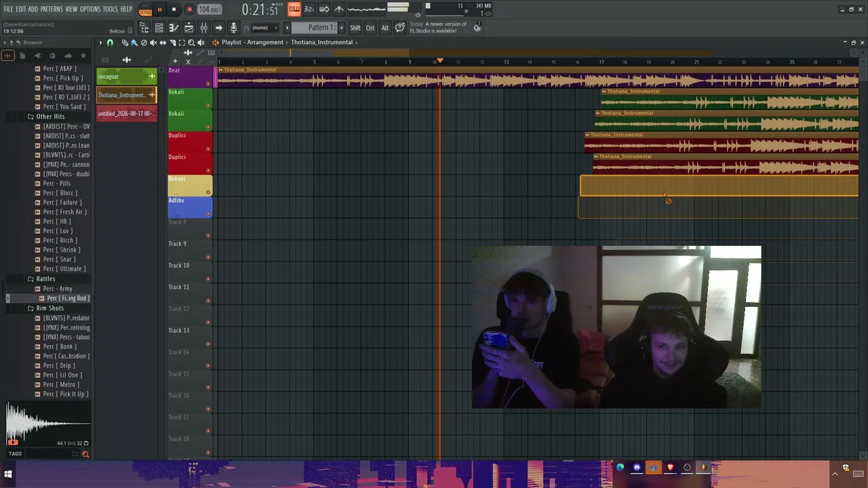Mute the Bekovi track

click(208, 192)
